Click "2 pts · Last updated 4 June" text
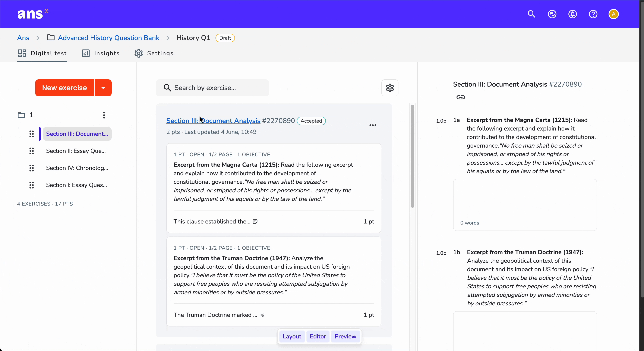The width and height of the screenshot is (644, 351). (211, 132)
